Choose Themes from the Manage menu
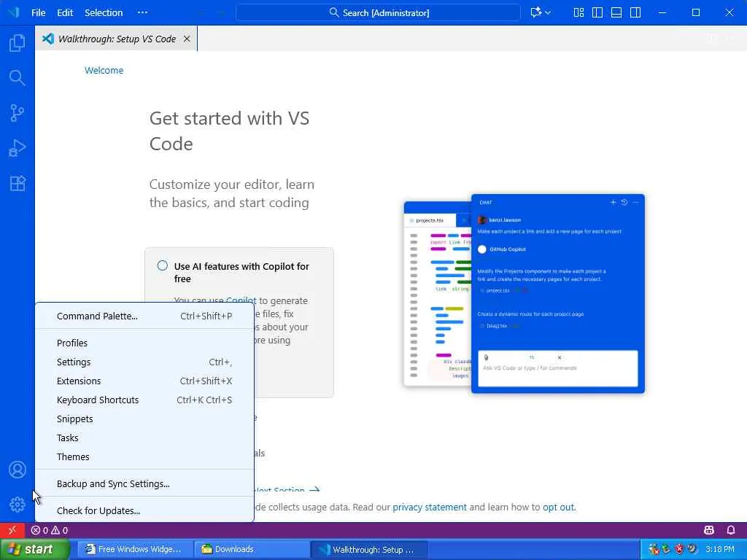Viewport: 747px width, 560px height. (144, 456)
